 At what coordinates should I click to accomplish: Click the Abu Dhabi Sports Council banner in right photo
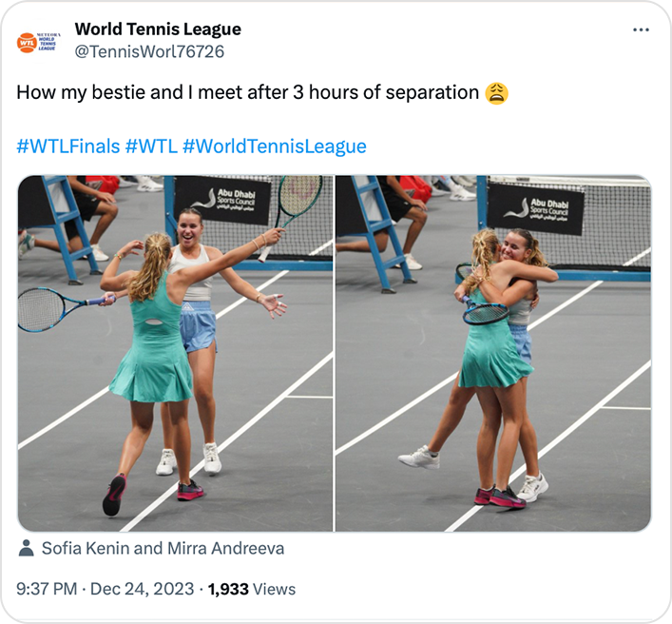click(x=536, y=209)
